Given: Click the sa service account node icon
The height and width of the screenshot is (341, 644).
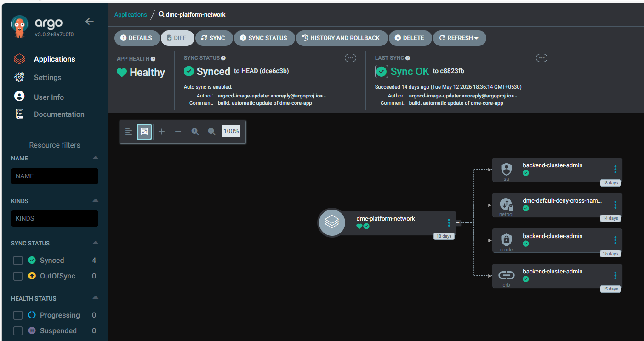Looking at the screenshot, I should tap(506, 169).
